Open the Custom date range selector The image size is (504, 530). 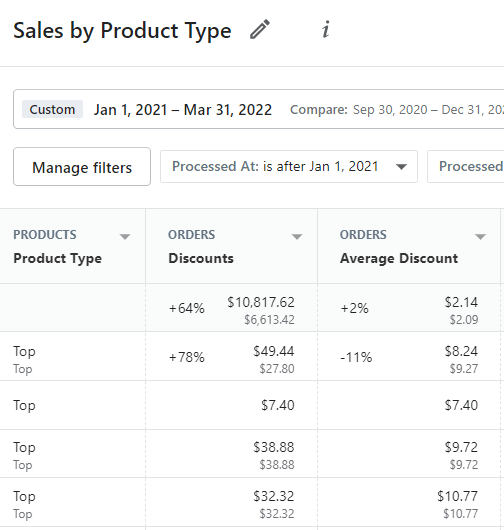259,109
